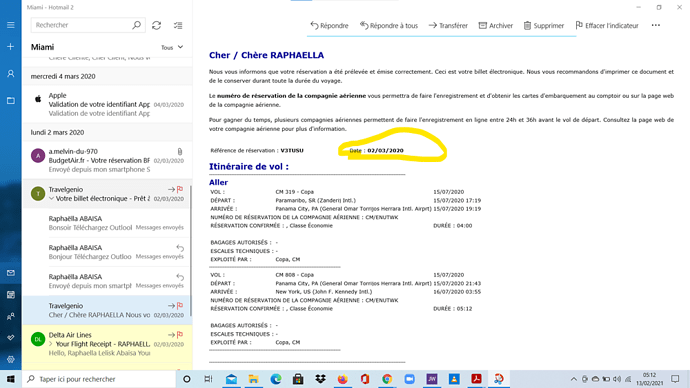Screen dimensions: 690x388
Task: Expand the hamburger navigation menu
Action: 11,25
